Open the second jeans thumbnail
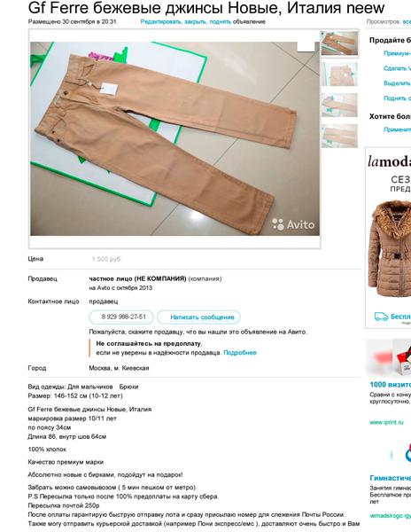Viewport: 411px width, 532px height. (339, 74)
